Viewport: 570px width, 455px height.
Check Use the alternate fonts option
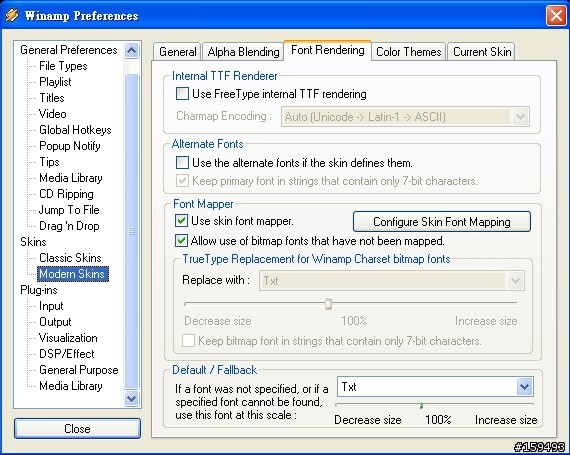click(x=182, y=162)
